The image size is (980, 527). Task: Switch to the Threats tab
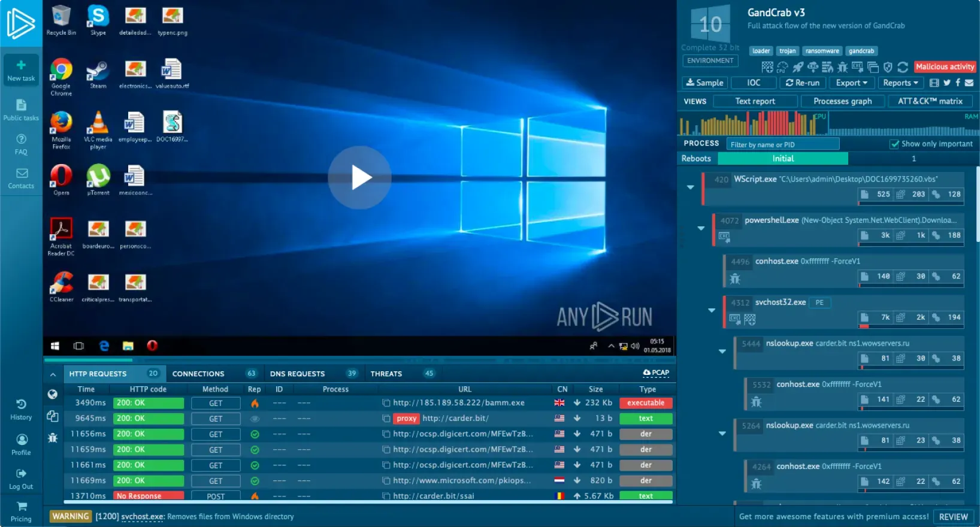coord(386,374)
